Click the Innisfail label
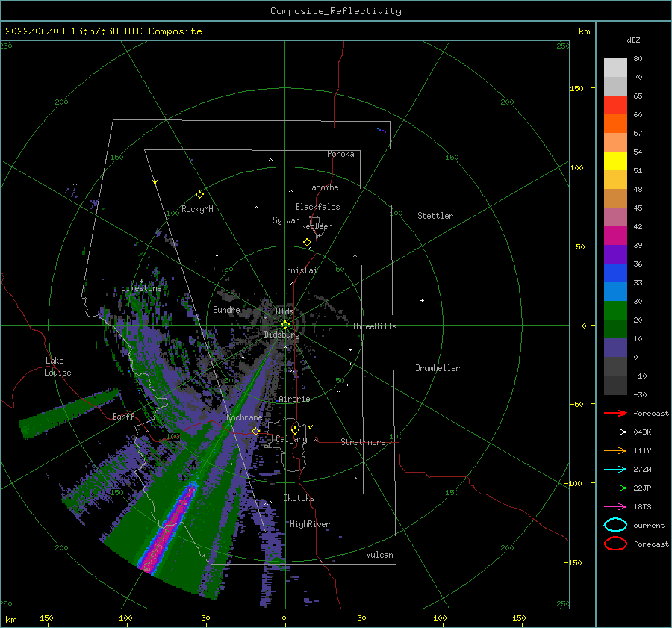Image resolution: width=672 pixels, height=628 pixels. (x=302, y=270)
